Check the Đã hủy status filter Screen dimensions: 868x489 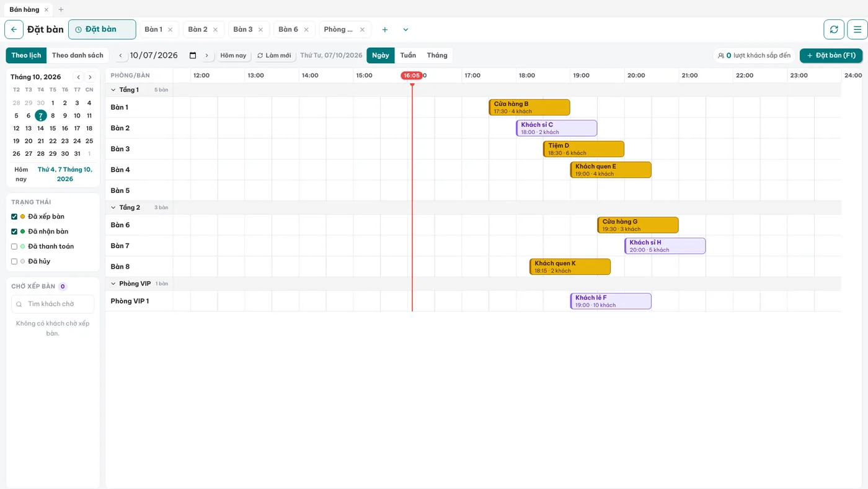point(14,261)
